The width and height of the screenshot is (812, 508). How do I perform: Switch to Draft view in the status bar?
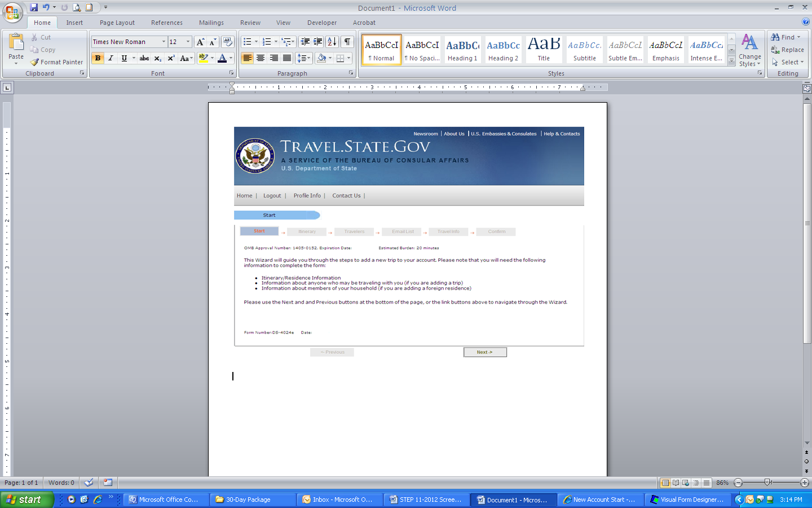point(707,483)
